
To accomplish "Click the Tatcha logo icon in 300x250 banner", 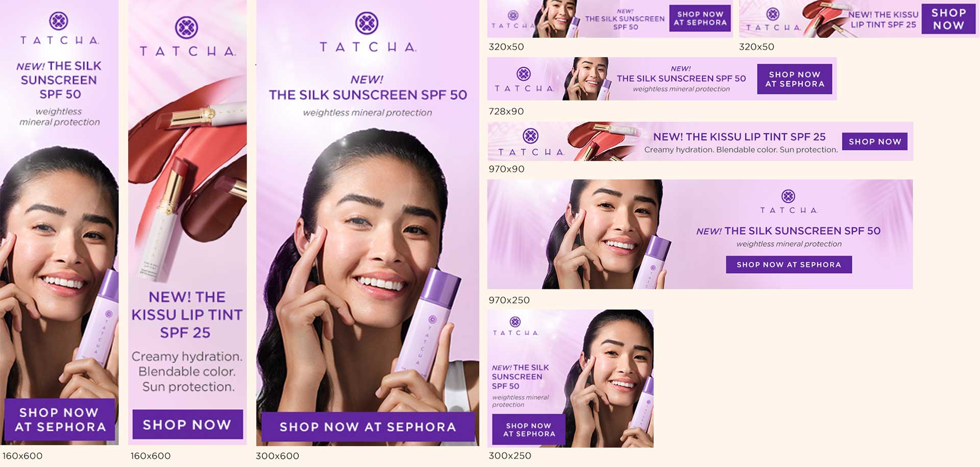I will point(515,322).
